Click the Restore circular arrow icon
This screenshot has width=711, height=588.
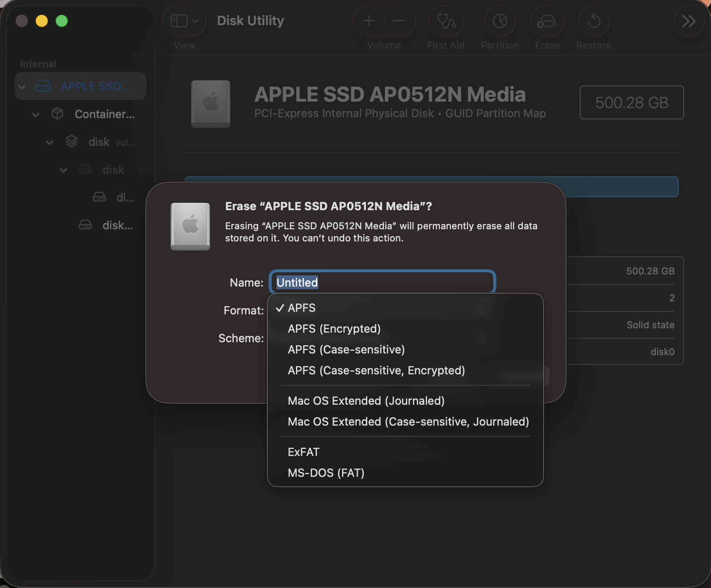pos(594,21)
